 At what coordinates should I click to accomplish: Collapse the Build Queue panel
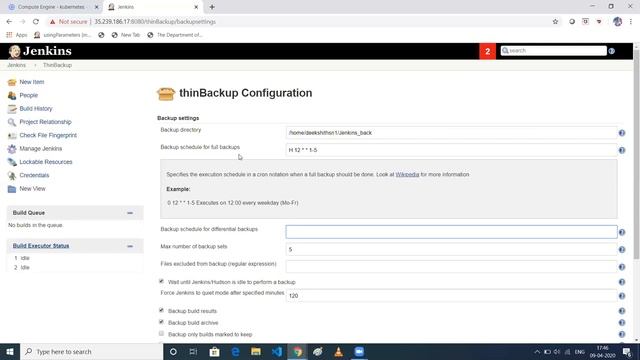(130, 213)
